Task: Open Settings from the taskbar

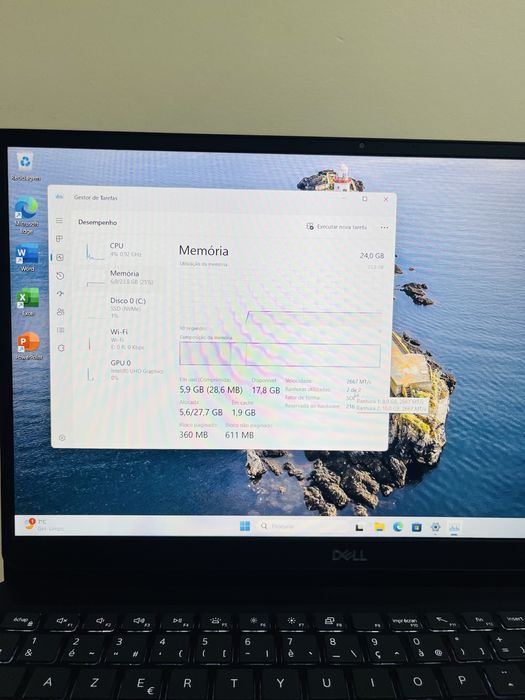Action: [x=436, y=527]
